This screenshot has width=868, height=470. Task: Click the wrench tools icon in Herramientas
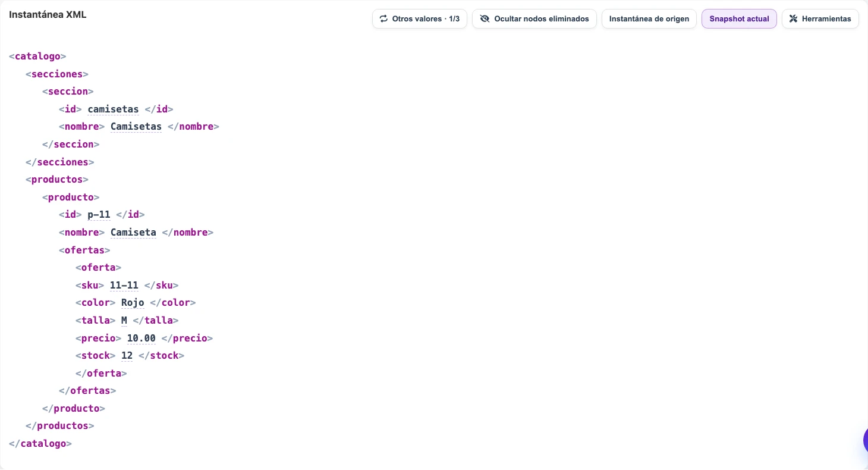click(x=793, y=18)
